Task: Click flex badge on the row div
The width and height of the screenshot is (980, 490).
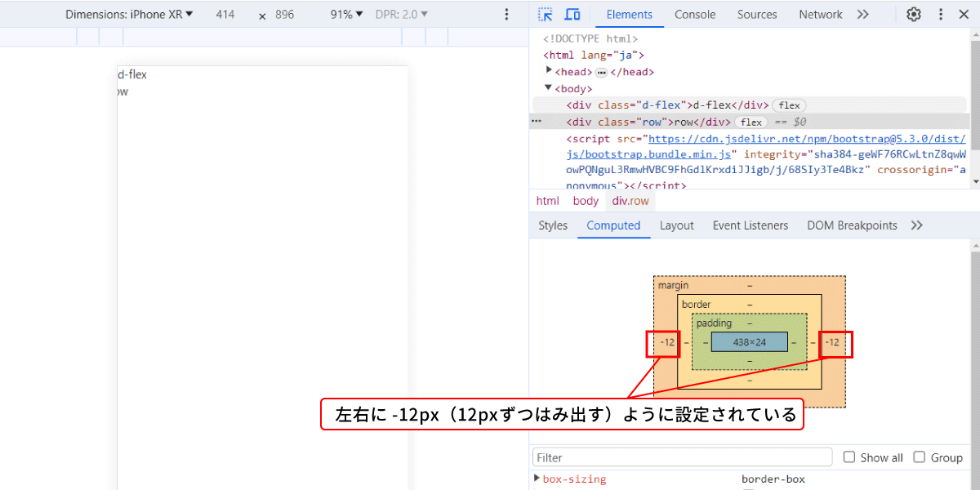Action: 751,122
